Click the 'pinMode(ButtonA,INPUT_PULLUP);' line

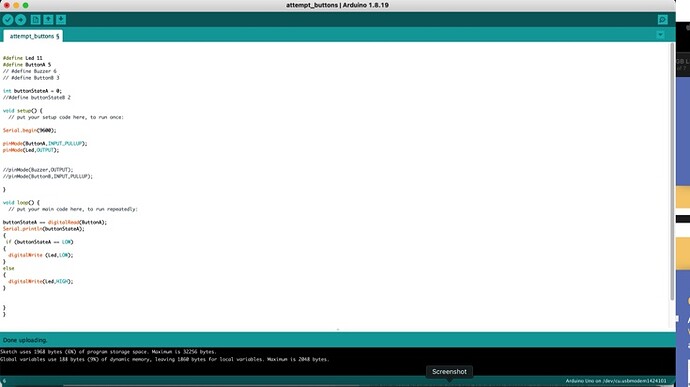coord(45,144)
